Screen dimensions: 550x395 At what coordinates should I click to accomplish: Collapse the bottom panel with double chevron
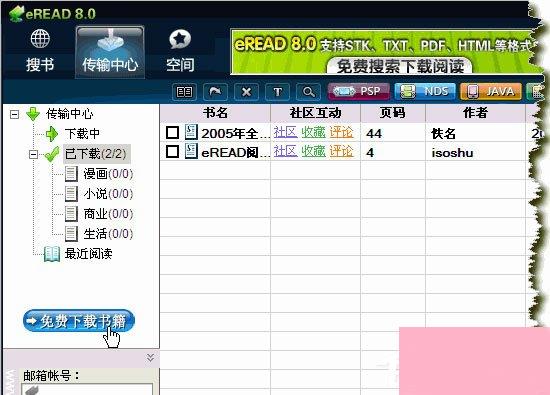(x=150, y=357)
